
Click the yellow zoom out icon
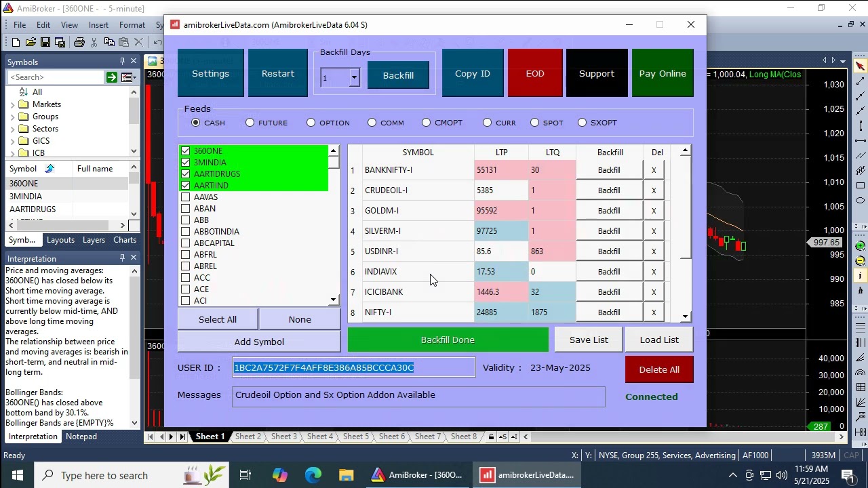pos(861,260)
